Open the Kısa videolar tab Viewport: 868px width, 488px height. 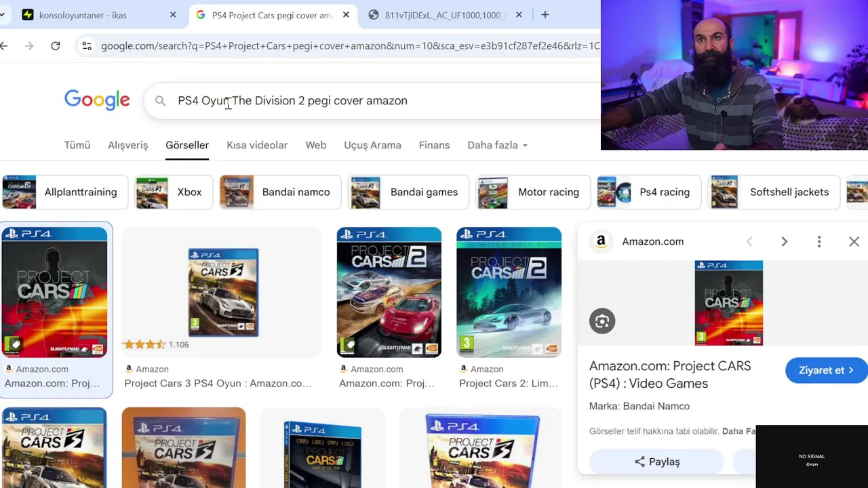click(257, 145)
